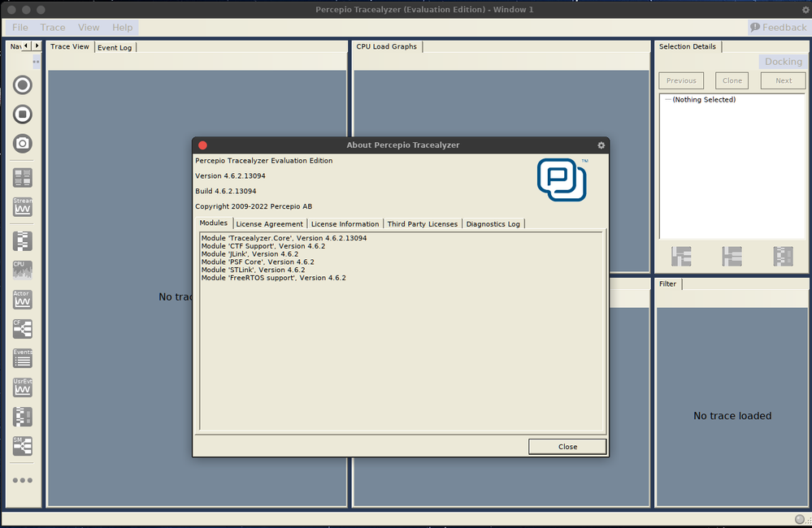Click the Copyright 2009-2022 Percepio AB text
The width and height of the screenshot is (812, 528).
click(x=254, y=206)
